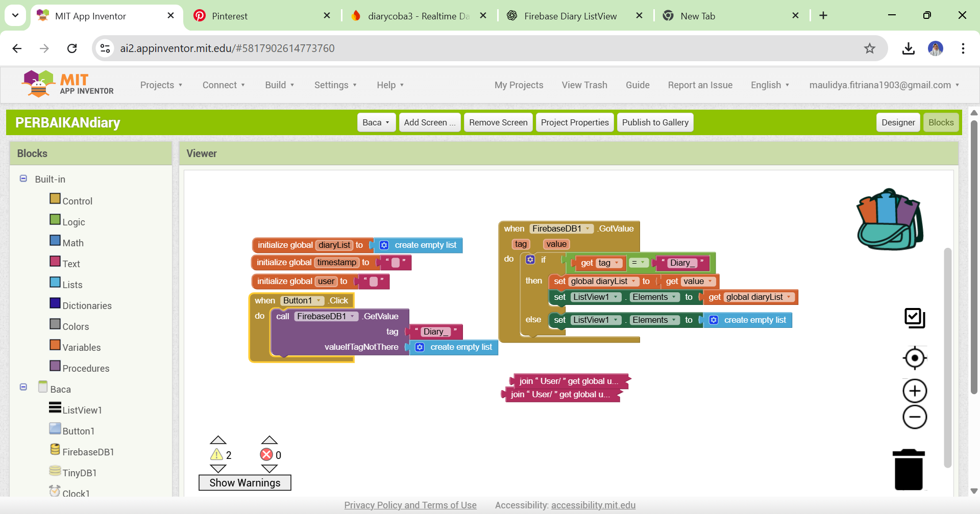Viewport: 980px width, 514px height.
Task: Bookmark this page with the star icon
Action: click(x=869, y=48)
